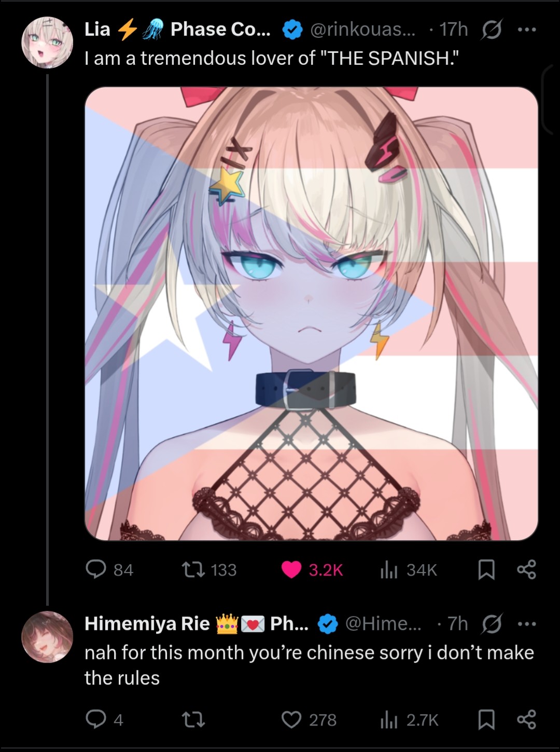Repost Himemiya Rie's reply
This screenshot has height=752, width=560.
coord(193,719)
